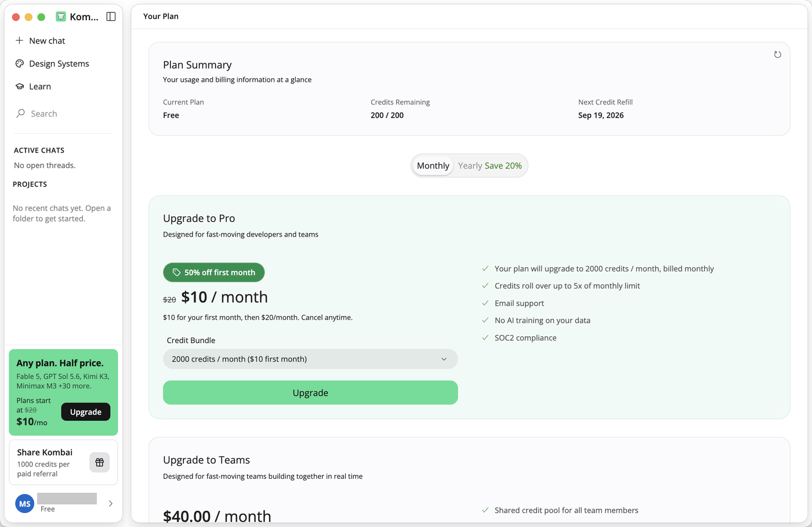The height and width of the screenshot is (527, 812).
Task: Click the No open threads. text
Action: (45, 165)
